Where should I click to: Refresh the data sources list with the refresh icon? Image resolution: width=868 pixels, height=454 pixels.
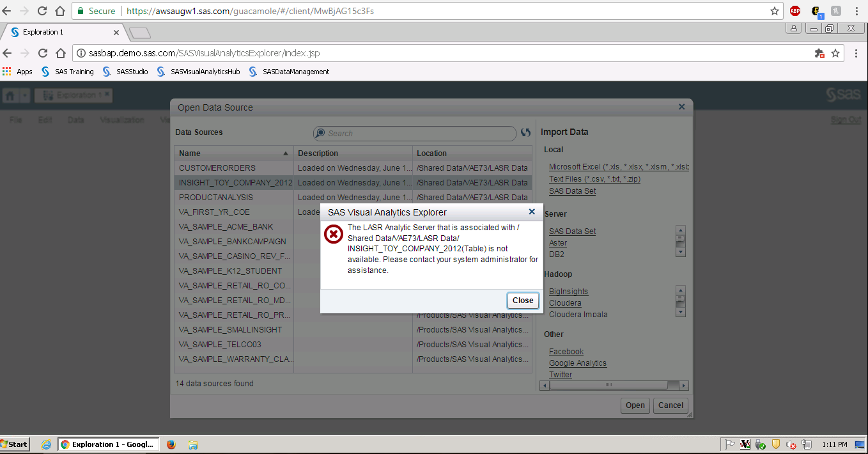click(x=525, y=133)
